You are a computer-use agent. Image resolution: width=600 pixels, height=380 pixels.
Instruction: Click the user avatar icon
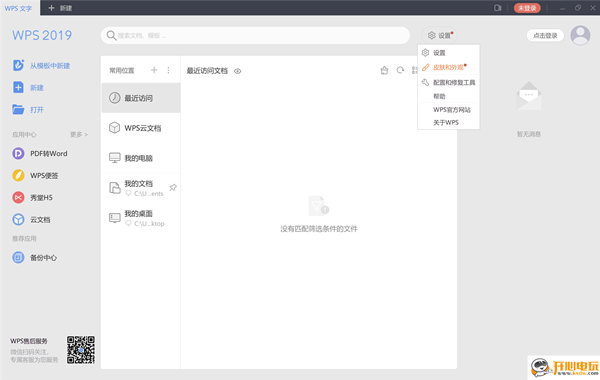[x=580, y=36]
